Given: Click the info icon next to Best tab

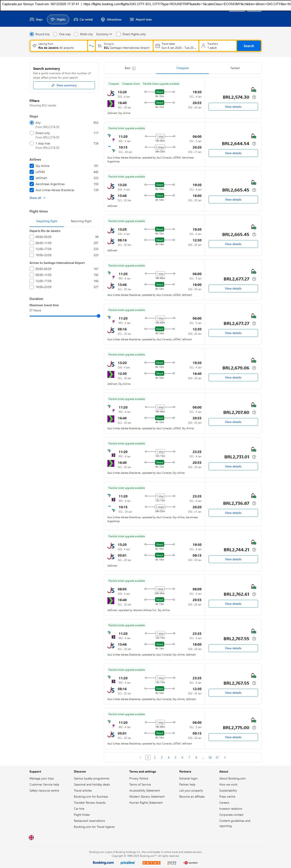Looking at the screenshot, I should pos(134,68).
